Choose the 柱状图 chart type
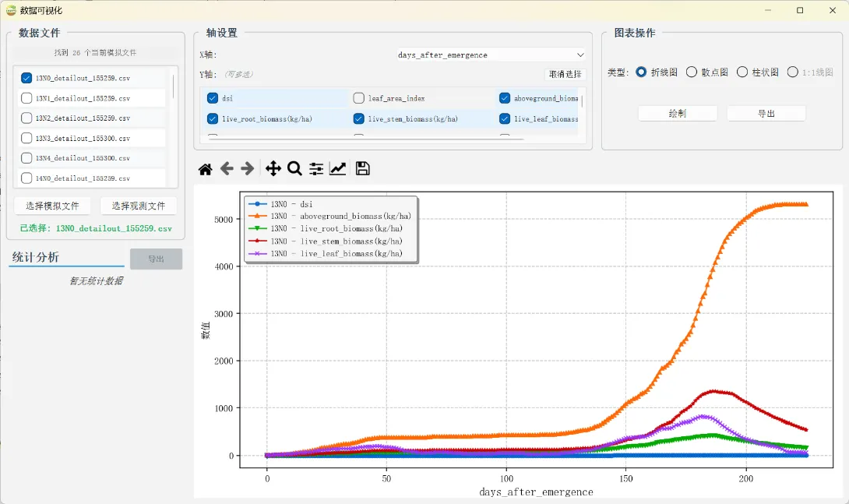Viewport: 849px width, 504px height. (742, 72)
